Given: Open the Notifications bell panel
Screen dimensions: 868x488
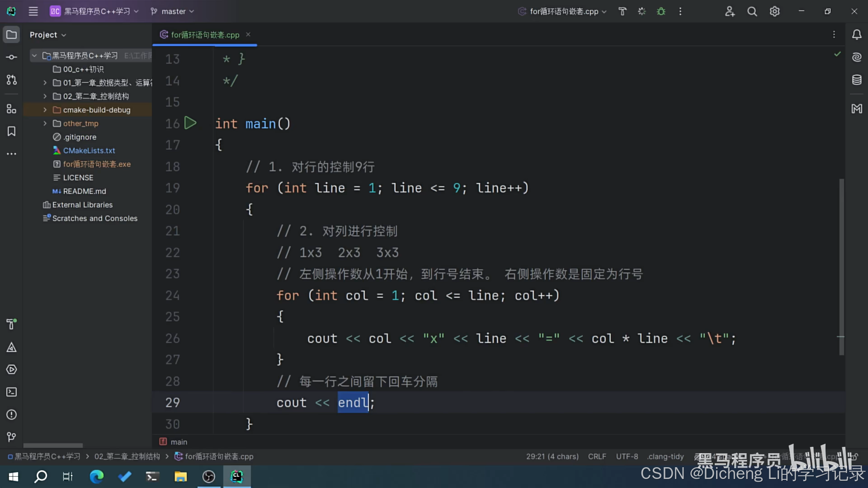Looking at the screenshot, I should (x=857, y=35).
